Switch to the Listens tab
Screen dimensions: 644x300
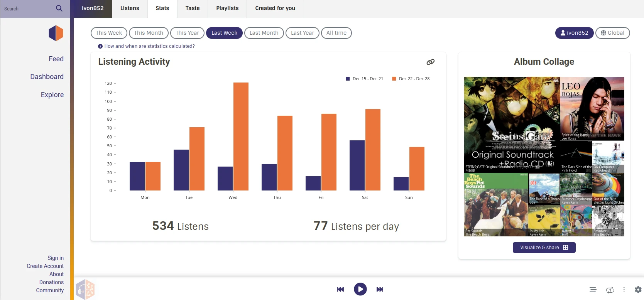130,8
